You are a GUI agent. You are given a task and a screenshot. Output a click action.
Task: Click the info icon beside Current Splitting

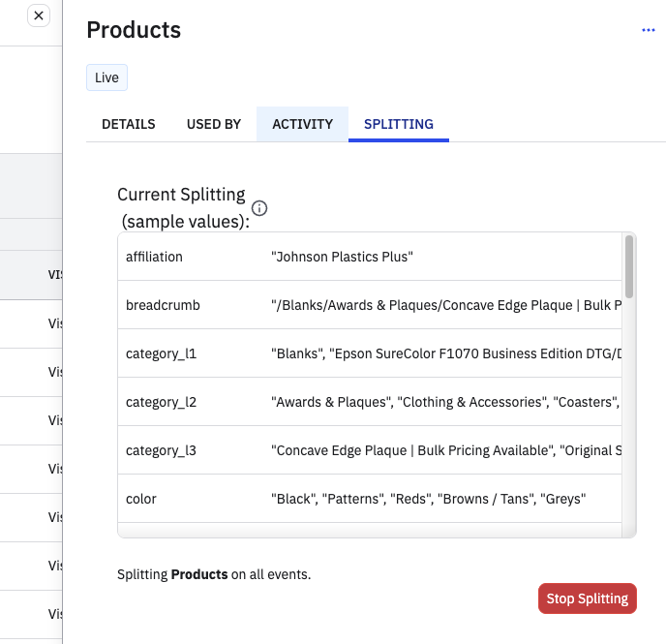coord(259,208)
